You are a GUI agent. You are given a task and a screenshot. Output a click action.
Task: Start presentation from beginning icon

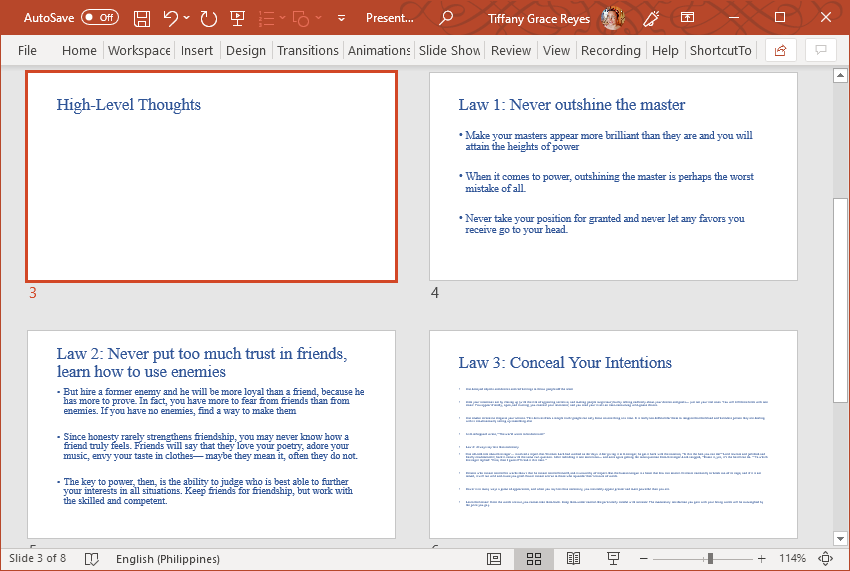coord(237,18)
